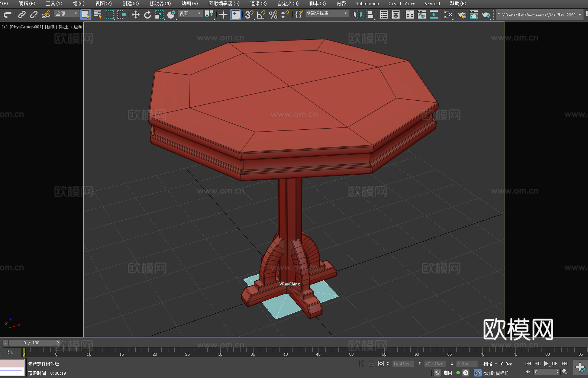
Task: Click the Select and Place tool
Action: [171, 14]
